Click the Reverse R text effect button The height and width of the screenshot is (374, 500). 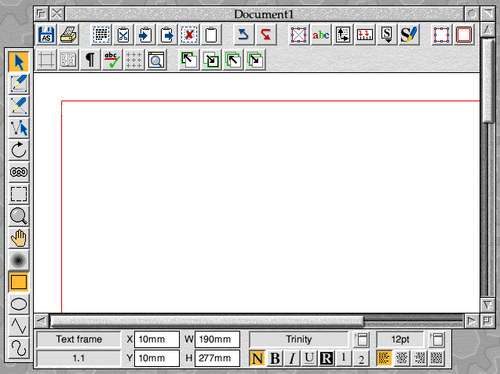click(327, 359)
